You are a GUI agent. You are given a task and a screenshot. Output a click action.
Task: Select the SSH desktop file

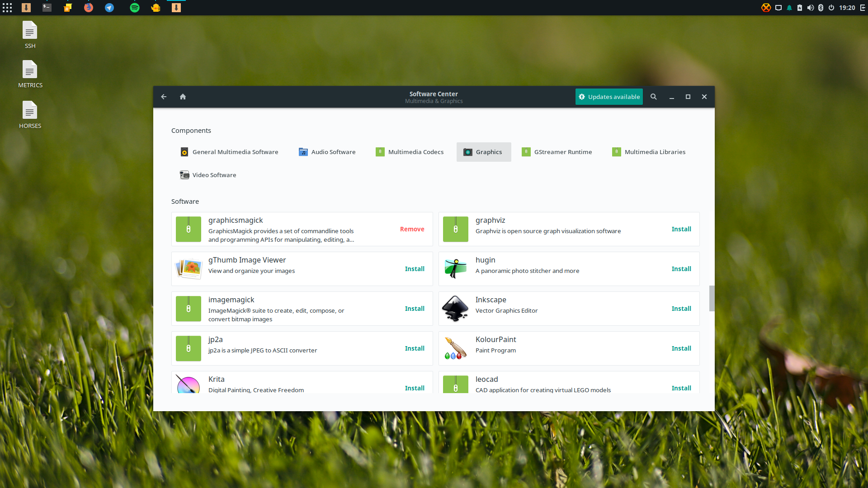pos(30,35)
